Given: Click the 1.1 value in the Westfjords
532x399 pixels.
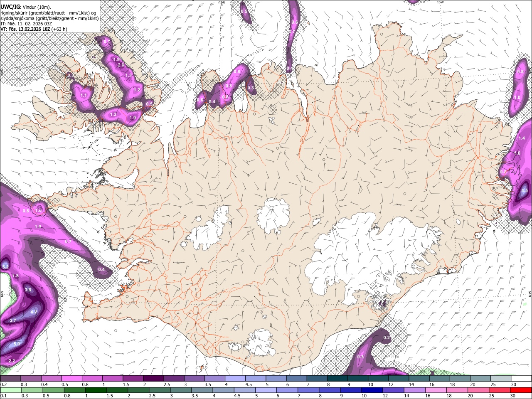Looking at the screenshot, I should coord(84,95).
